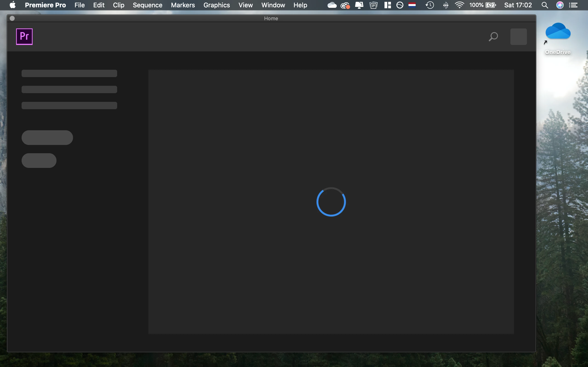Screen dimensions: 588x367
Task: Click the OneDrive shortcut on the desktop
Action: pos(558,34)
